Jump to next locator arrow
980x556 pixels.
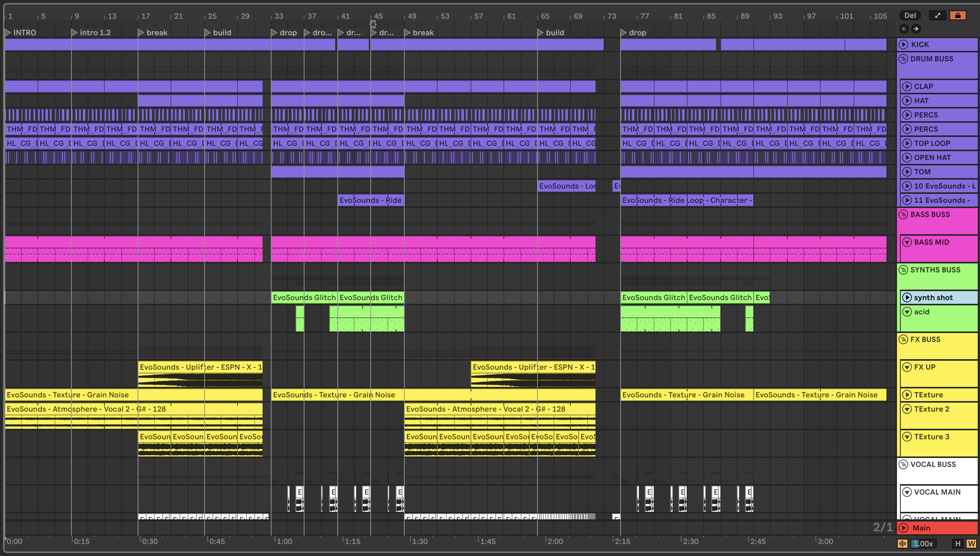click(916, 29)
